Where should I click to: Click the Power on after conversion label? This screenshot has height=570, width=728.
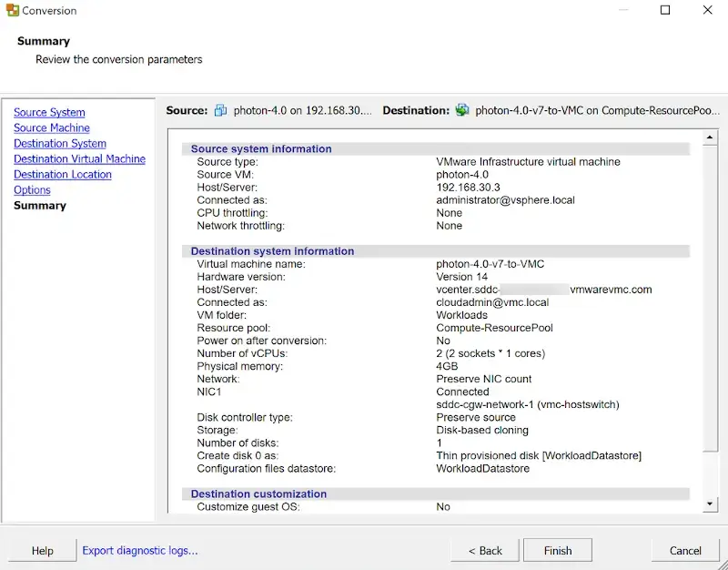(261, 341)
